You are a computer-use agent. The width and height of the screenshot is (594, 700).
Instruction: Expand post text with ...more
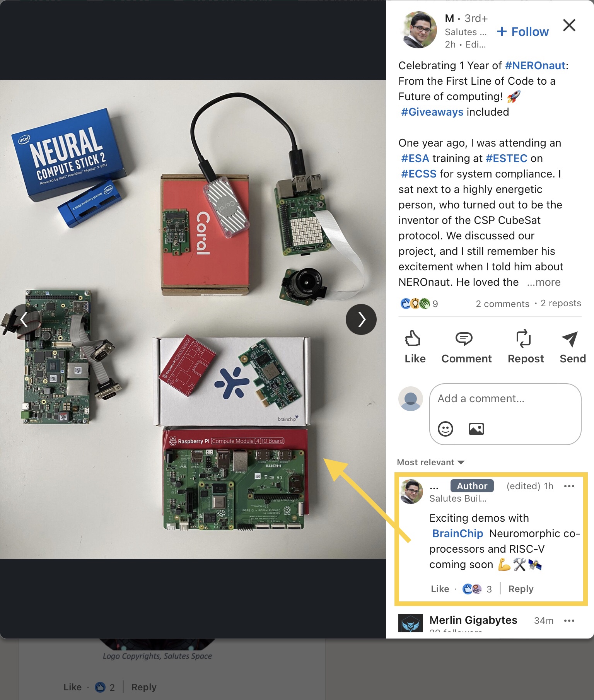[x=543, y=282]
